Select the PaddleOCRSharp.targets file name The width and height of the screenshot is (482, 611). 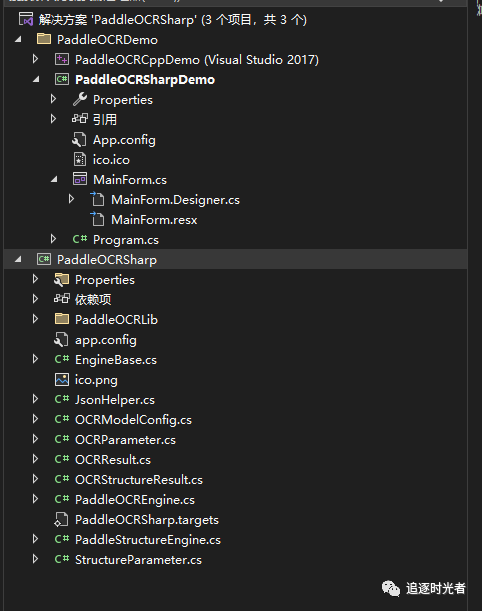click(147, 520)
